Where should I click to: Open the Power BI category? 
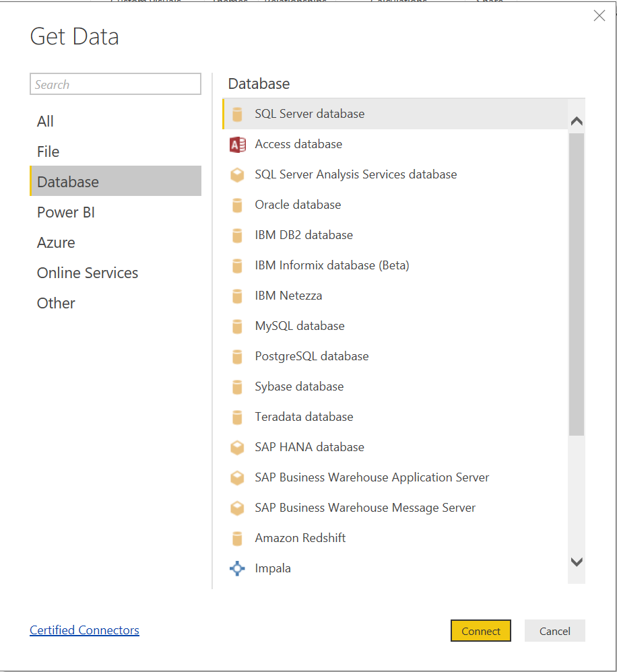tap(115, 212)
